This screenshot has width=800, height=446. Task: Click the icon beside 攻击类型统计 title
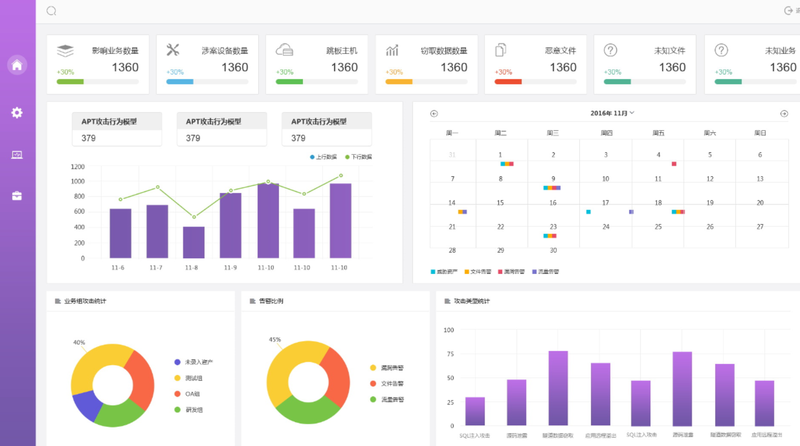pyautogui.click(x=447, y=301)
